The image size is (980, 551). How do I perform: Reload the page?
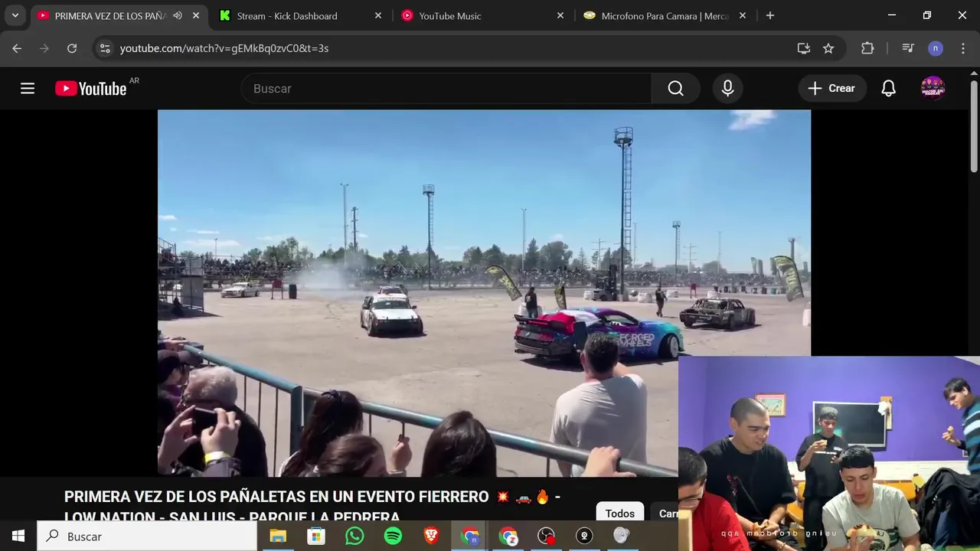point(72,48)
